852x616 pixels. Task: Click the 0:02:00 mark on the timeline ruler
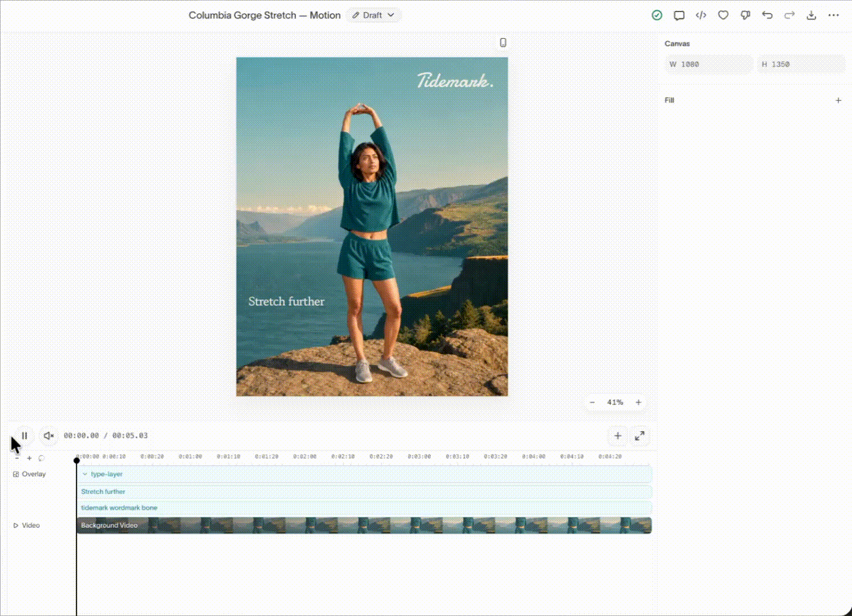click(x=305, y=456)
